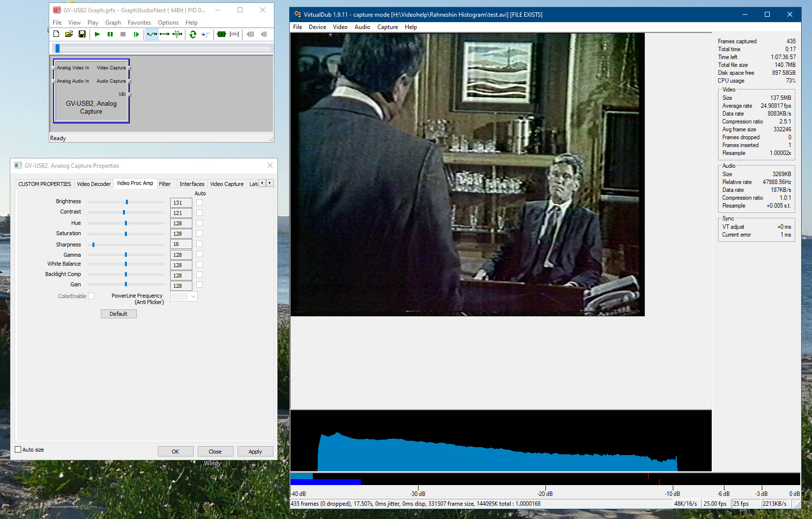
Task: Click the blue square-and-step icon beside Refresh
Action: click(206, 34)
